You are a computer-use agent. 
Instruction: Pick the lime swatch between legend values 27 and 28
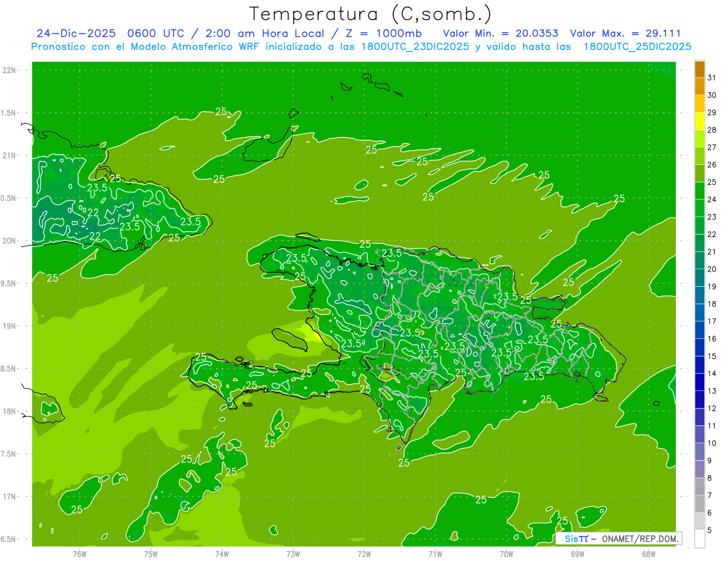tap(699, 139)
